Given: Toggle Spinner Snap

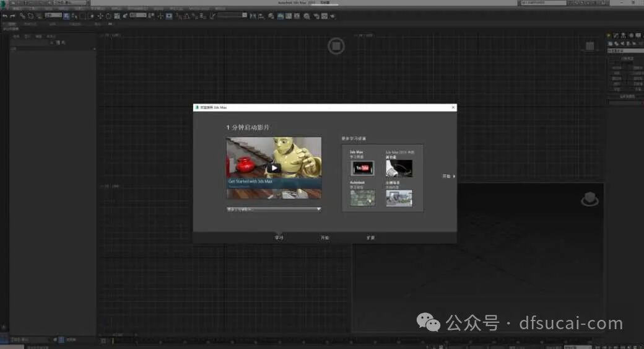Looking at the screenshot, I should coord(203,16).
